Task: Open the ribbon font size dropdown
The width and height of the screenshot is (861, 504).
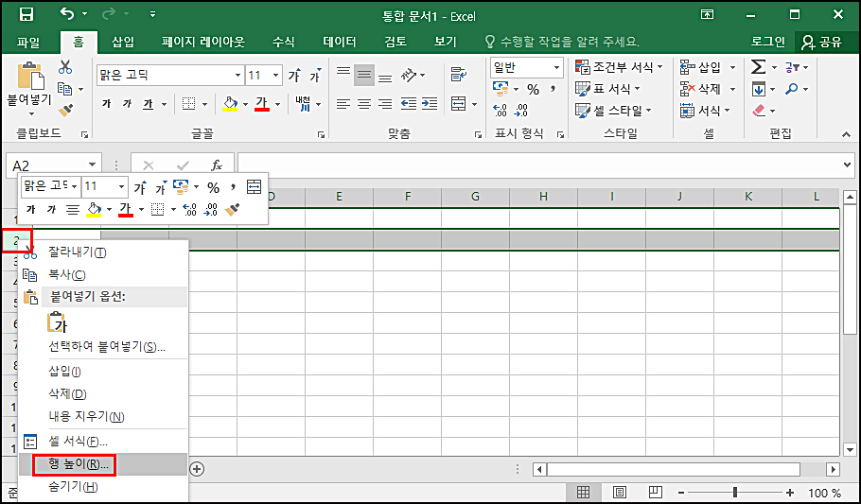Action: (x=275, y=76)
